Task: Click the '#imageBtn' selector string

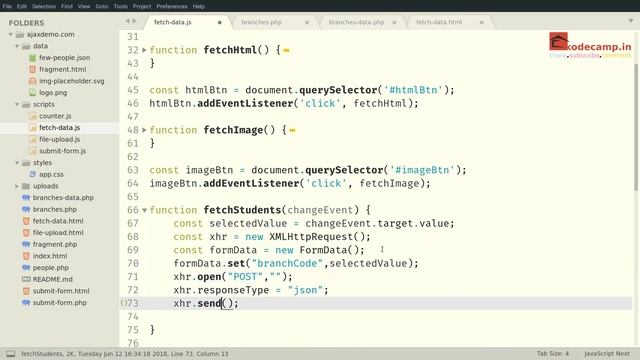Action: [422, 170]
